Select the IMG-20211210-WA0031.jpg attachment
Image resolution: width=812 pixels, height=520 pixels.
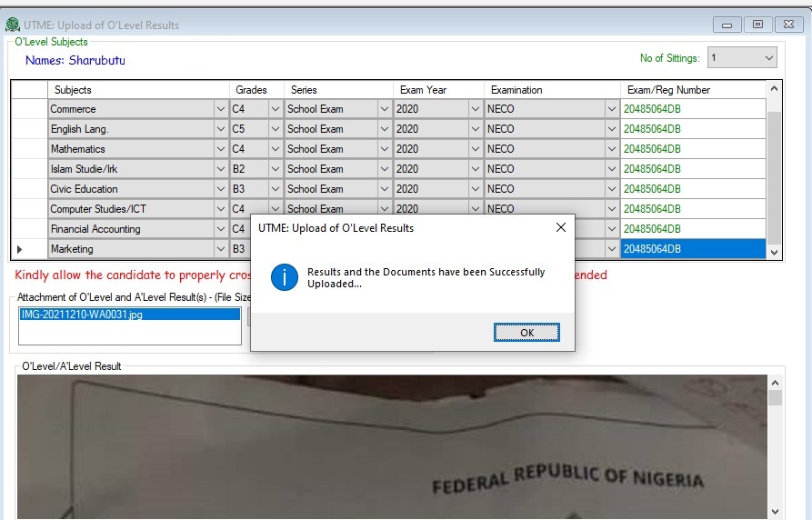click(x=129, y=315)
